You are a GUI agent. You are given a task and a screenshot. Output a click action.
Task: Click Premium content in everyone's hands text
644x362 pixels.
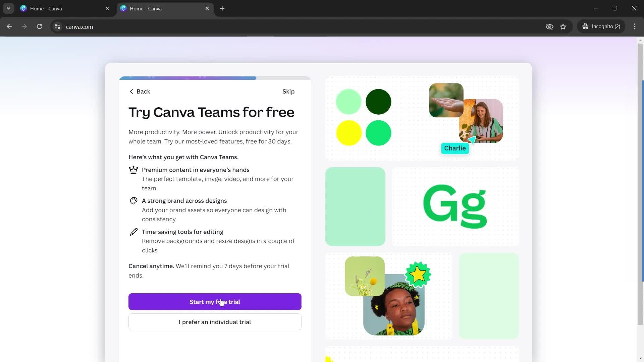[196, 170]
